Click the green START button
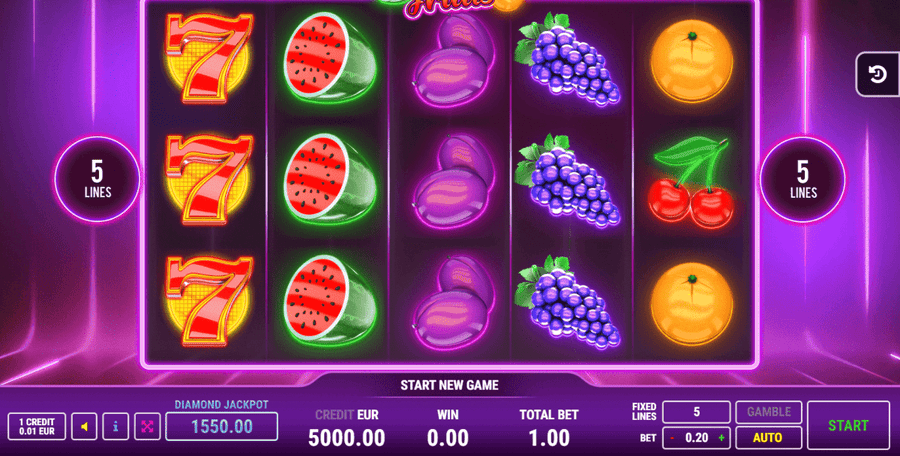Image resolution: width=900 pixels, height=456 pixels. point(848,426)
